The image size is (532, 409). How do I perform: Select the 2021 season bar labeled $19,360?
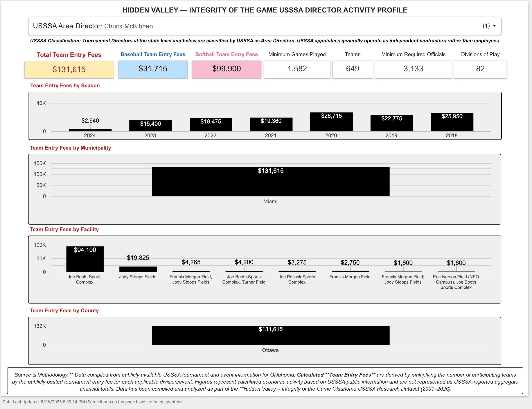click(x=271, y=124)
